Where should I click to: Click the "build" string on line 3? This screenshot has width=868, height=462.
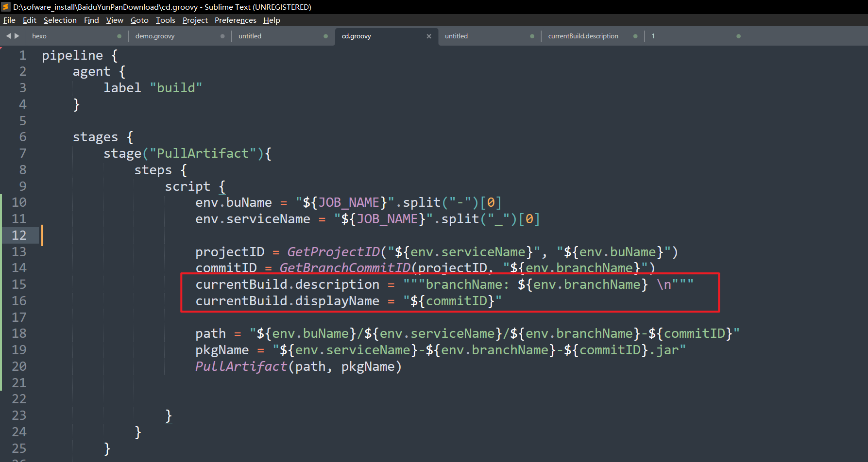pyautogui.click(x=176, y=88)
